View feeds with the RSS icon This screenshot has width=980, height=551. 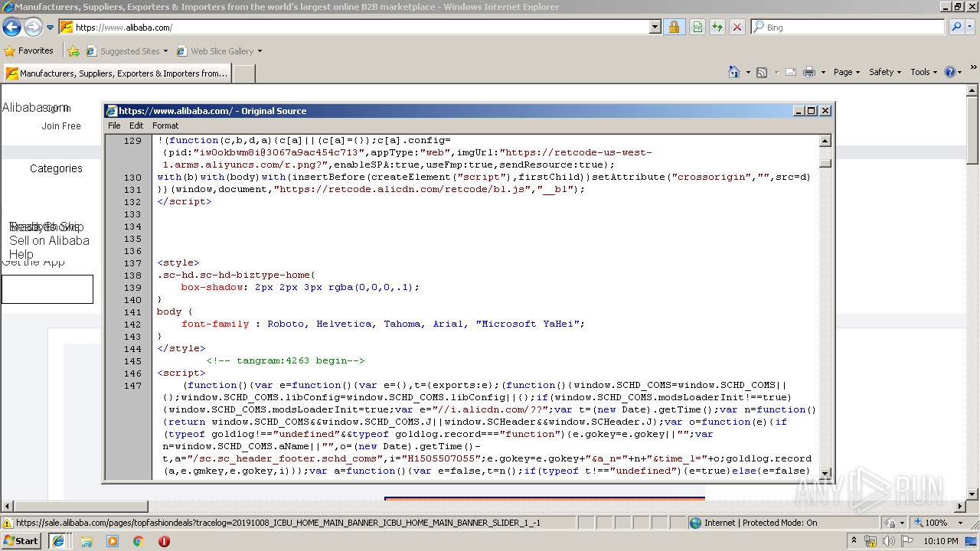pyautogui.click(x=762, y=72)
